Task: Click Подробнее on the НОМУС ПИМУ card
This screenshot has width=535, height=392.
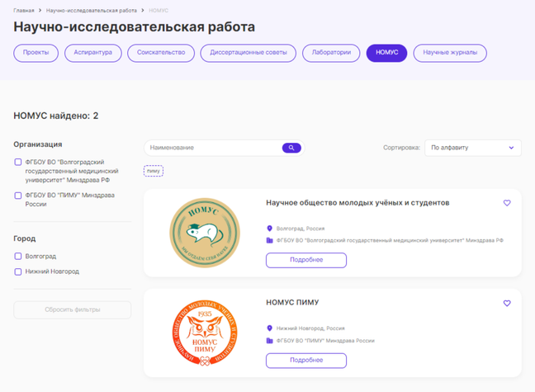Action: [x=306, y=361]
